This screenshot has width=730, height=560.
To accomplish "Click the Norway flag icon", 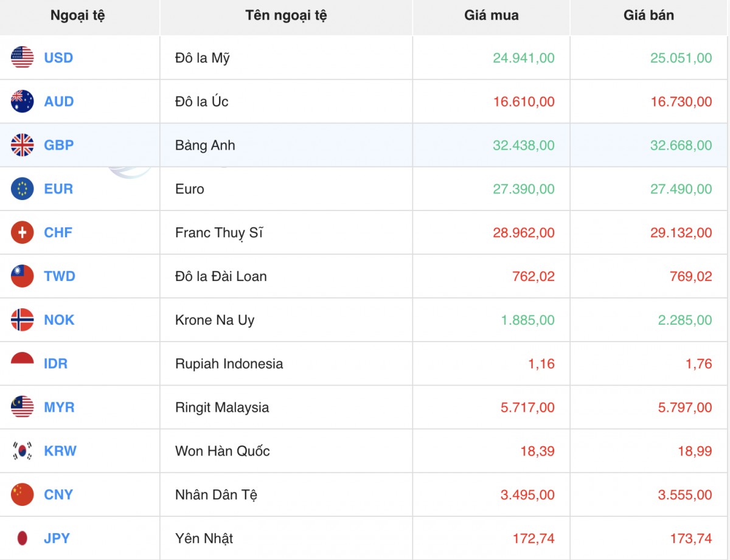I will tap(23, 320).
